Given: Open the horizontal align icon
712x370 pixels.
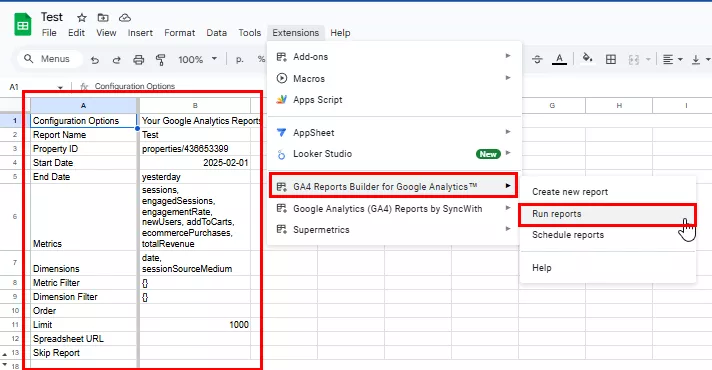Looking at the screenshot, I should [668, 59].
